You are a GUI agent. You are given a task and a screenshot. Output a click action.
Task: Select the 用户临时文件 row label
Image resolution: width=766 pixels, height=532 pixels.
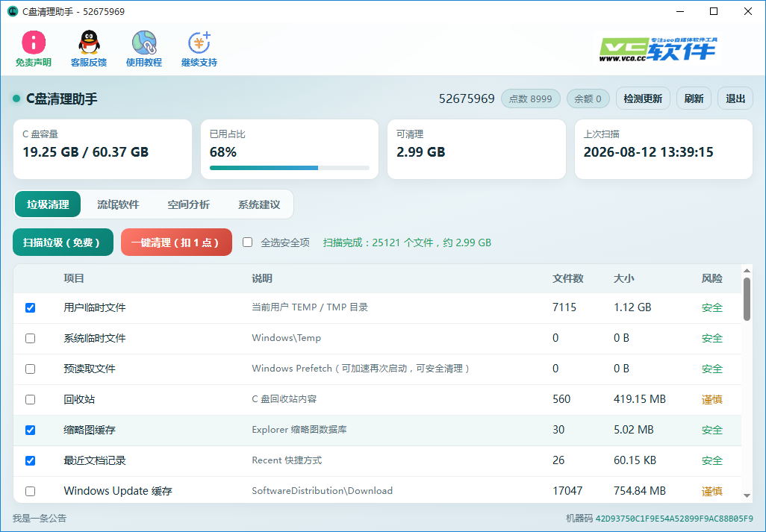tap(95, 307)
